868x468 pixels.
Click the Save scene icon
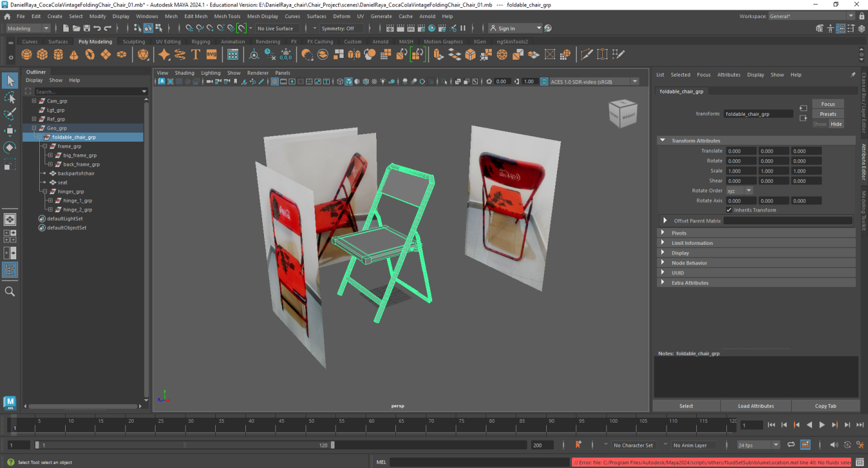click(86, 28)
